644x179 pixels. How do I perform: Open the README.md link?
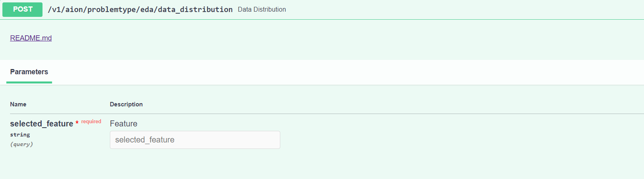pos(31,38)
